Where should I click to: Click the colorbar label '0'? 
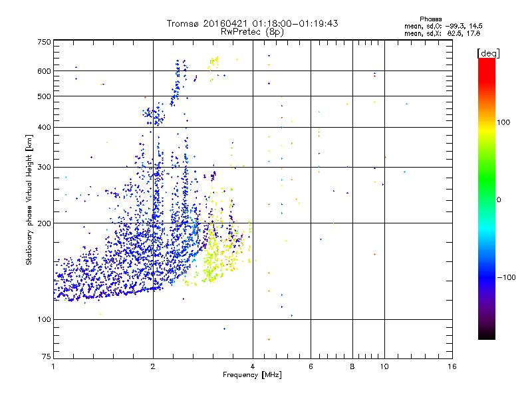499,200
